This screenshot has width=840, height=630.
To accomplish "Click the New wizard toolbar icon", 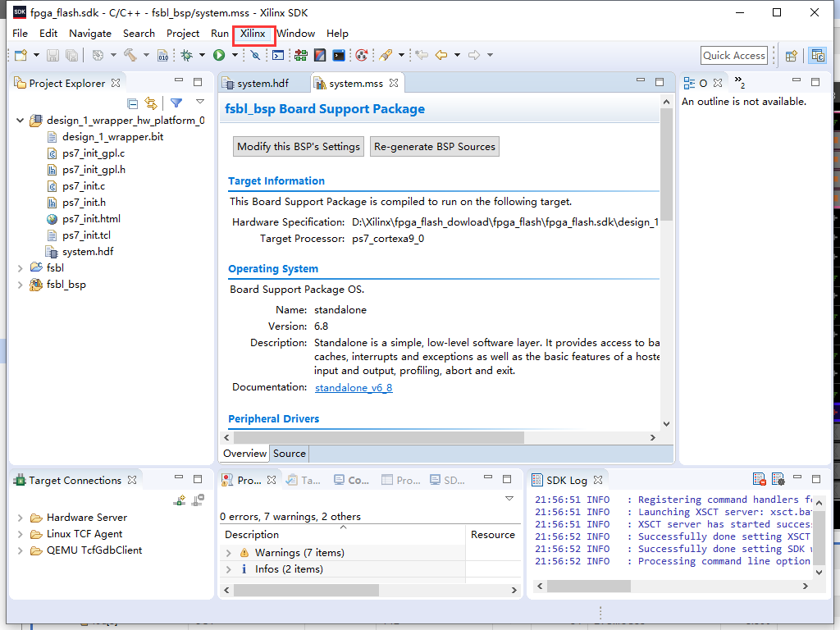I will [x=21, y=55].
